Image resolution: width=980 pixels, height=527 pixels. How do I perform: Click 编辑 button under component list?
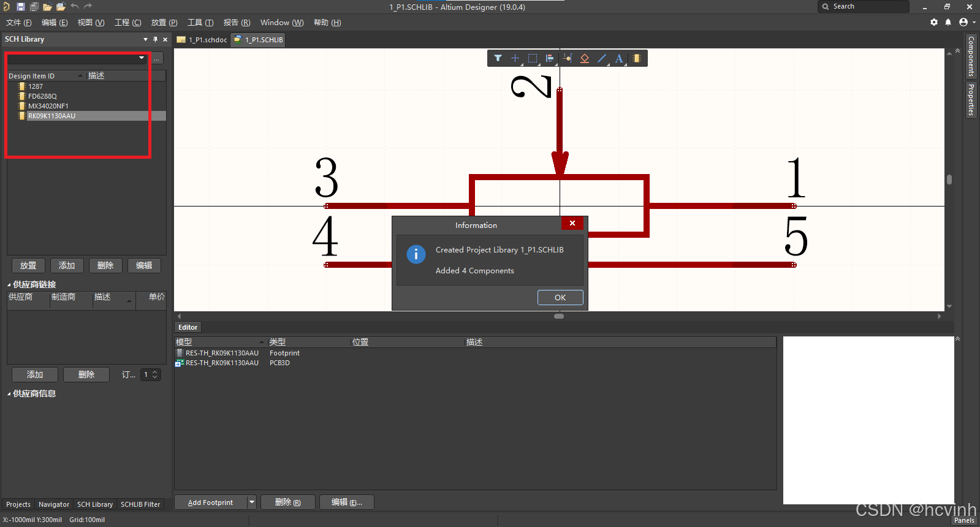click(144, 265)
